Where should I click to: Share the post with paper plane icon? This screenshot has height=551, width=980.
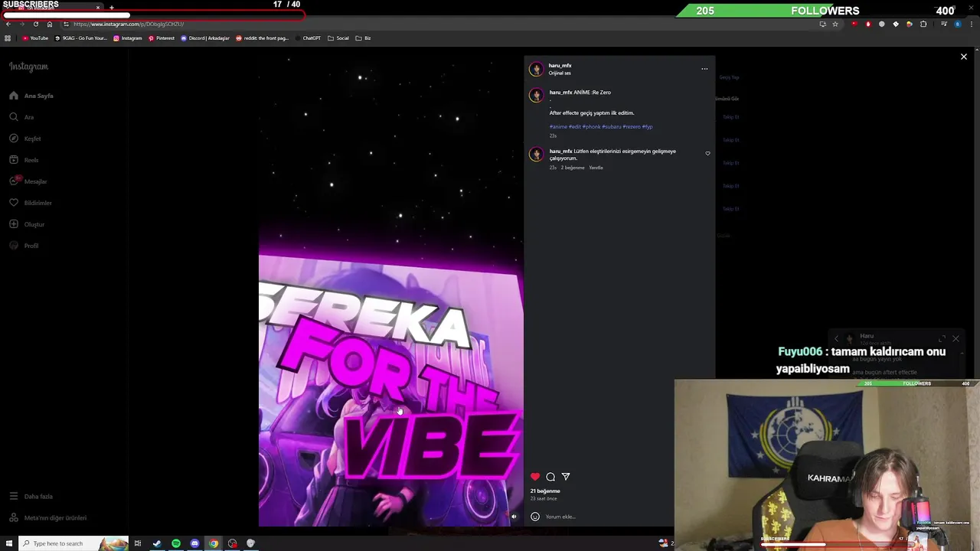point(566,477)
